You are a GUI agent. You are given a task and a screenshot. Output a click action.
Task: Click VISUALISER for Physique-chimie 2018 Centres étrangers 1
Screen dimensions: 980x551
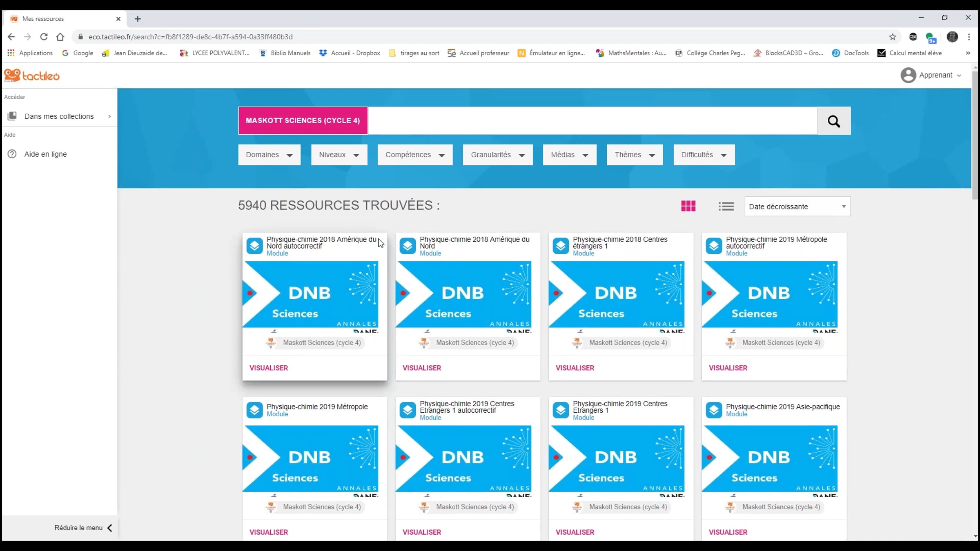(x=575, y=368)
